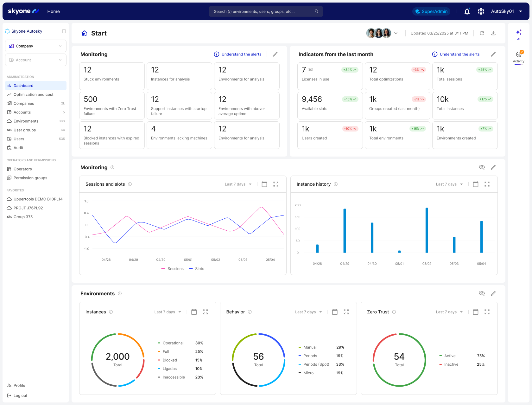Hide the Environments section
Image resolution: width=532 pixels, height=405 pixels.
(x=482, y=293)
